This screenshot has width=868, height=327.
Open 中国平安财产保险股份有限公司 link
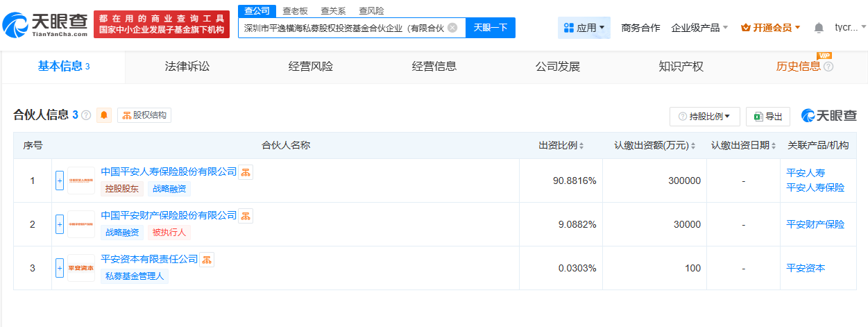169,215
